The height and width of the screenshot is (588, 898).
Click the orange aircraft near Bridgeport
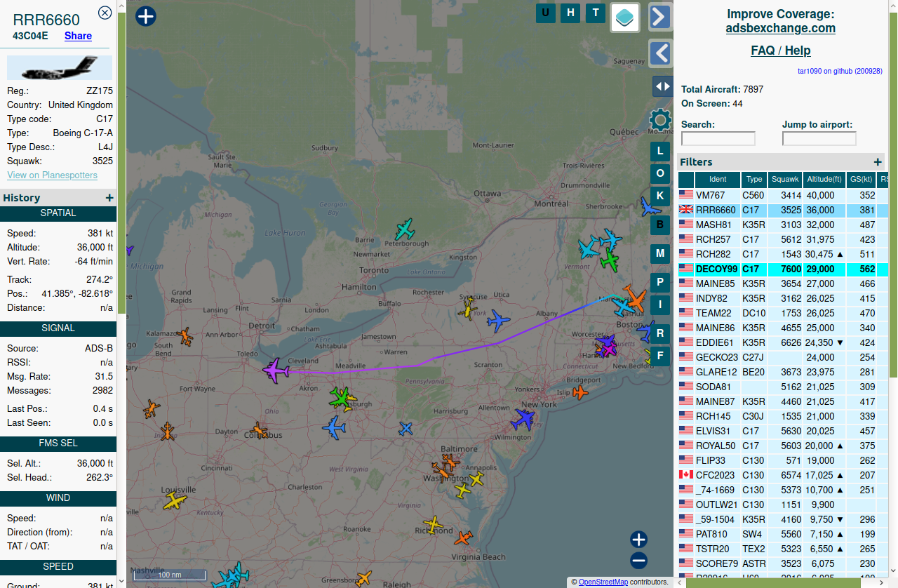click(x=580, y=392)
